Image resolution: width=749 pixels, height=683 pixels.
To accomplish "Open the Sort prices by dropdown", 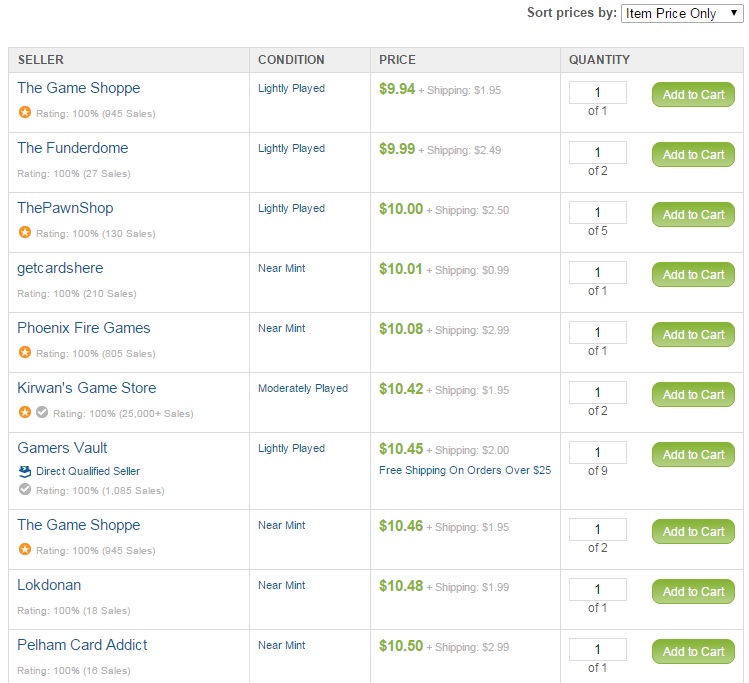I will [x=682, y=13].
